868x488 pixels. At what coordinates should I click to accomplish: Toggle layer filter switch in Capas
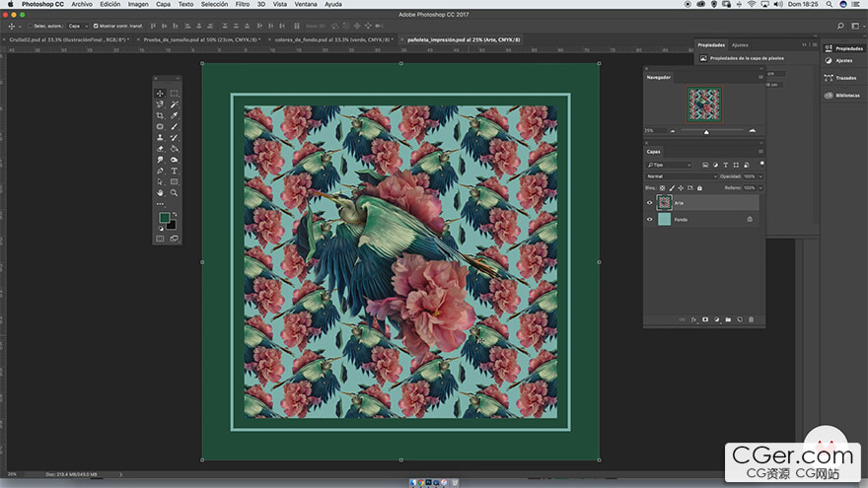(x=761, y=164)
